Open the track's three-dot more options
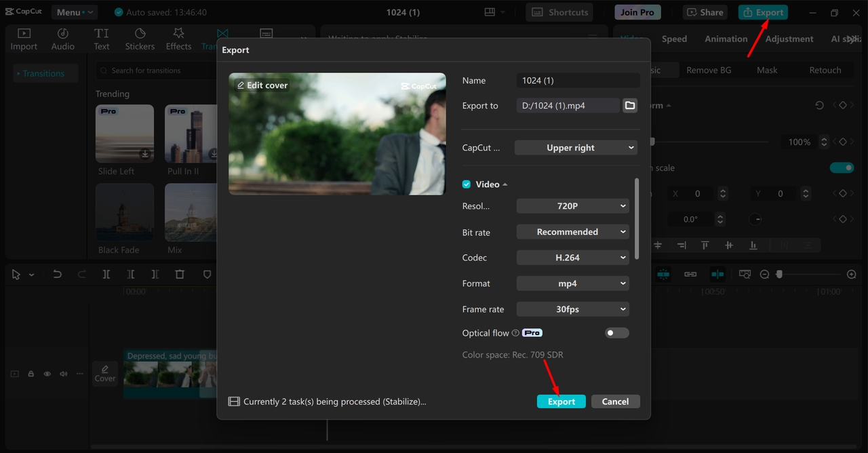 (x=80, y=374)
